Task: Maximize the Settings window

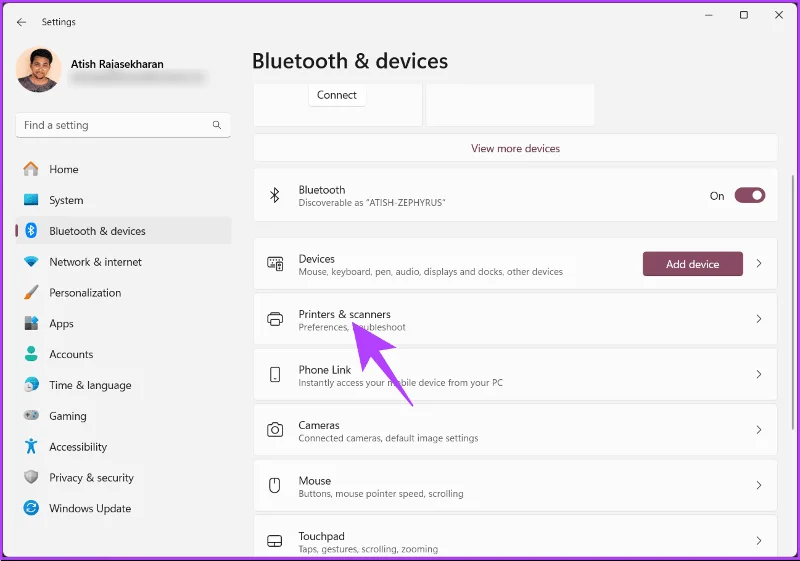Action: 744,15
